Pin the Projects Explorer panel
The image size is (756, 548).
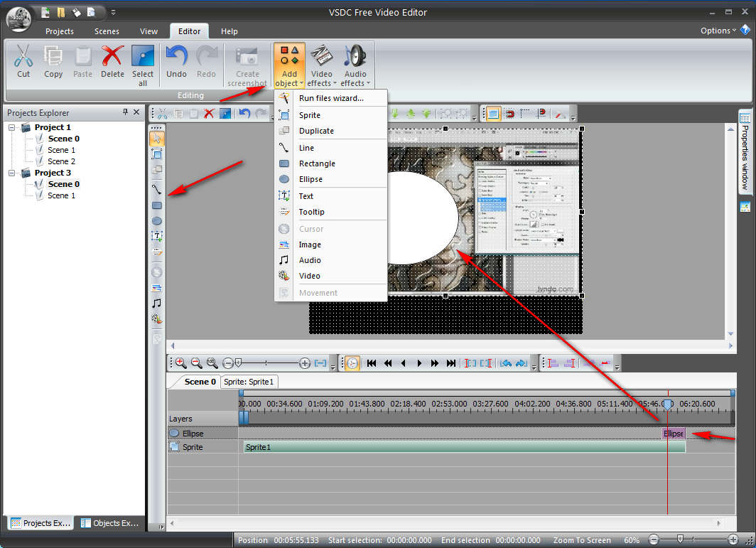[x=126, y=112]
